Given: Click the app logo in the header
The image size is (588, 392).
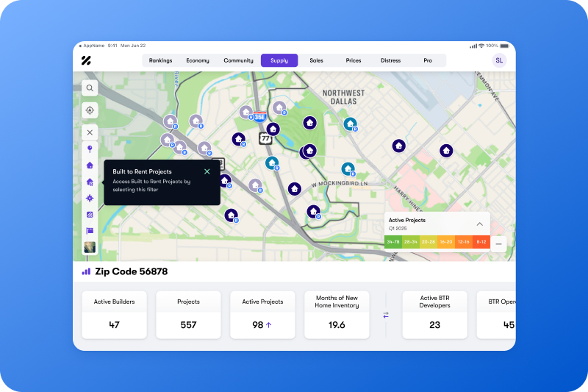Looking at the screenshot, I should [86, 60].
